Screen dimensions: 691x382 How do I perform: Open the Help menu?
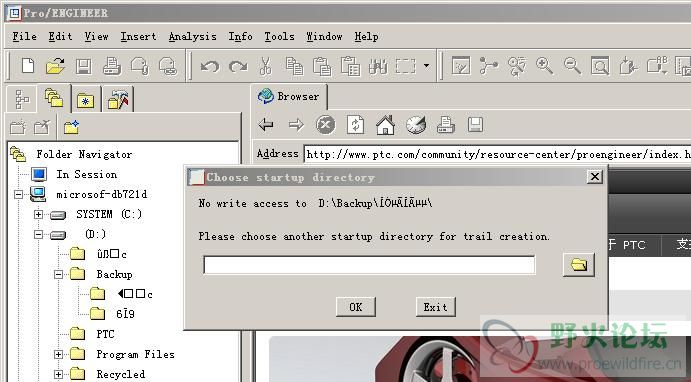367,37
